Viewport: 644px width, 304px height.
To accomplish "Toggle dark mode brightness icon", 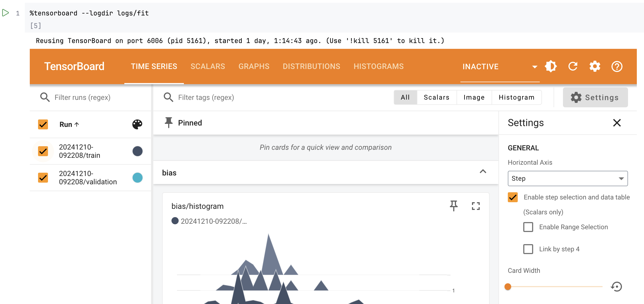I will point(551,66).
